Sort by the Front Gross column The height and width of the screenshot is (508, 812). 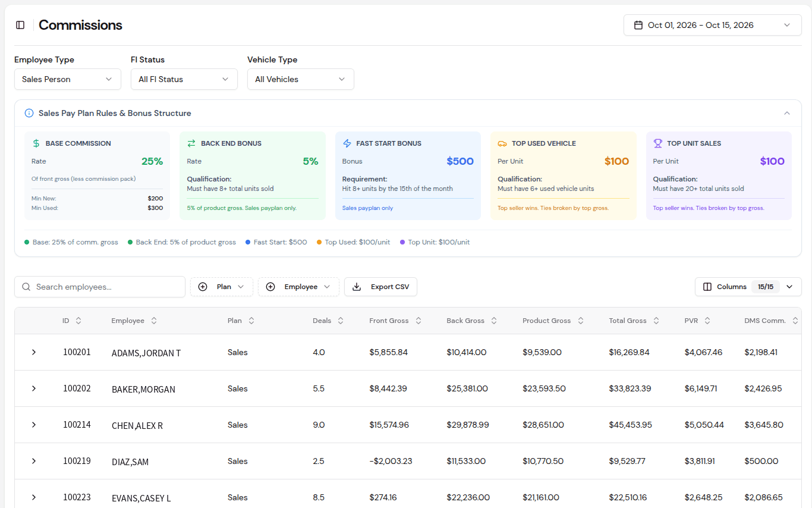pyautogui.click(x=395, y=321)
